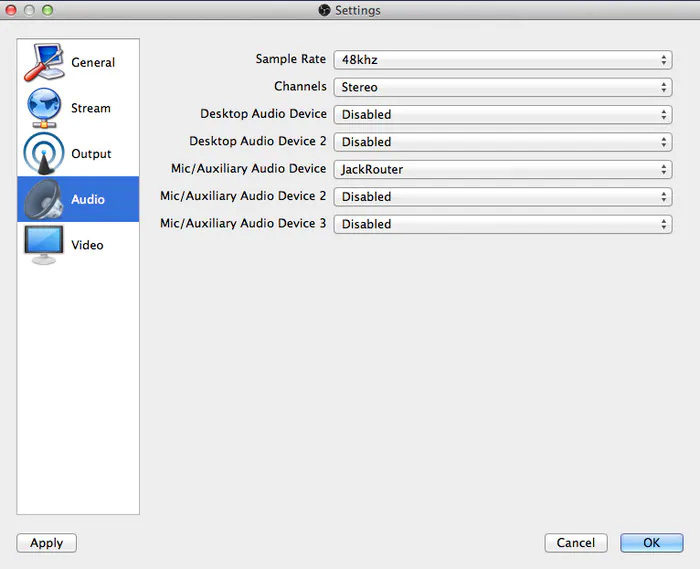Open the Mic/Auxiliary Audio Device 2 dropdown

pyautogui.click(x=503, y=197)
